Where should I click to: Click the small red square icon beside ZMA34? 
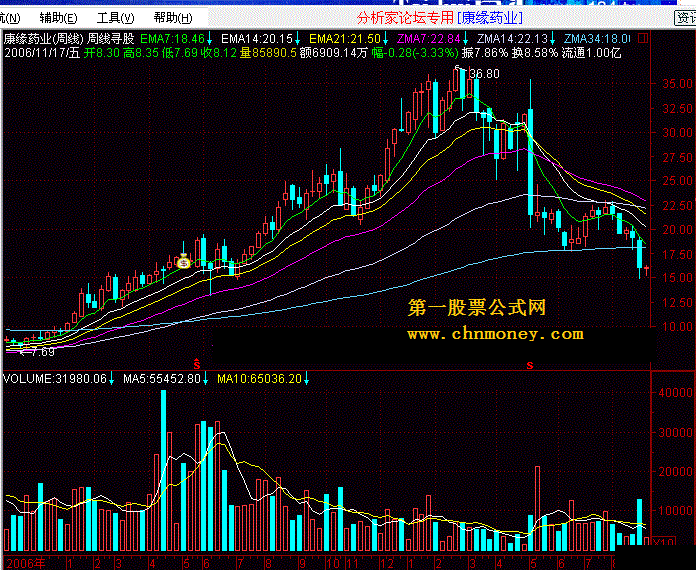pyautogui.click(x=642, y=38)
